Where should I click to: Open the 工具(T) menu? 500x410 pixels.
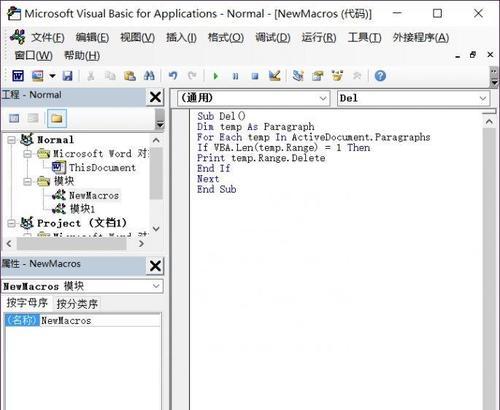click(364, 37)
